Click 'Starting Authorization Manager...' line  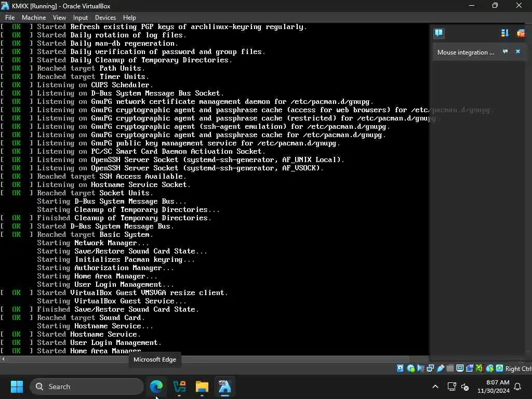(105, 268)
